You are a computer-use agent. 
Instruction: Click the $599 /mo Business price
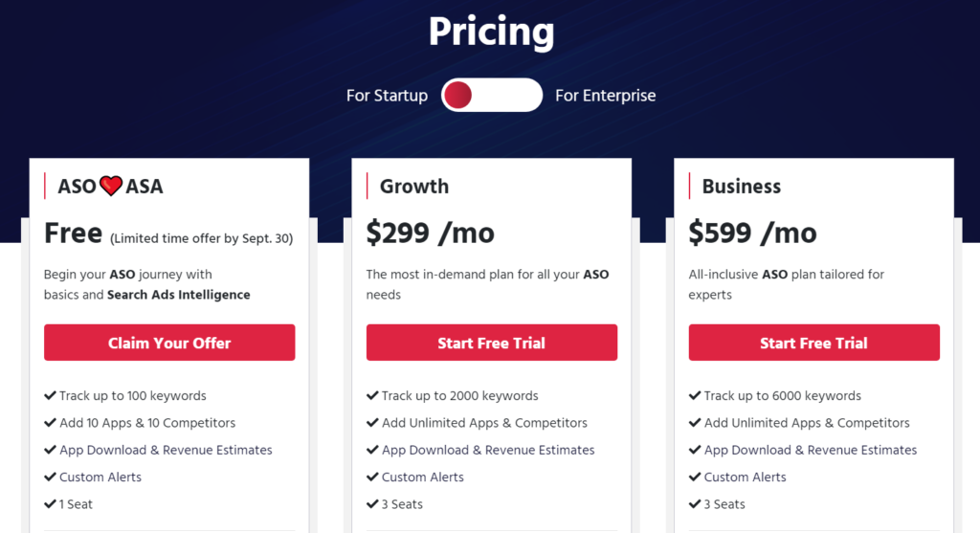coord(752,233)
